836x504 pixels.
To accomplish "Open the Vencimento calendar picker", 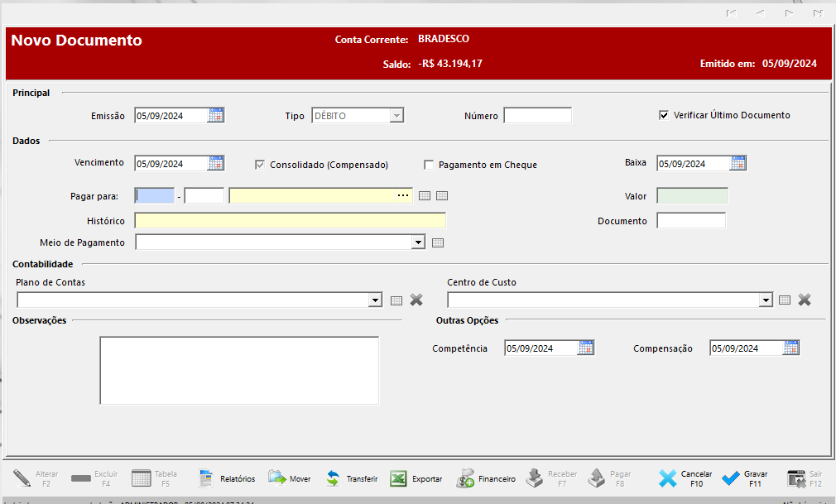I will click(x=216, y=163).
